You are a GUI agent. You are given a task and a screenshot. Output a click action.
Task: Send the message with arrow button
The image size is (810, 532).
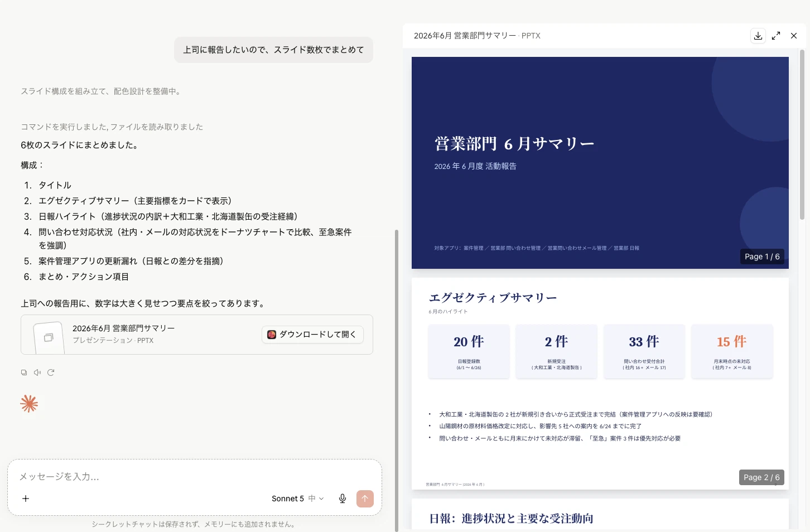pyautogui.click(x=365, y=499)
